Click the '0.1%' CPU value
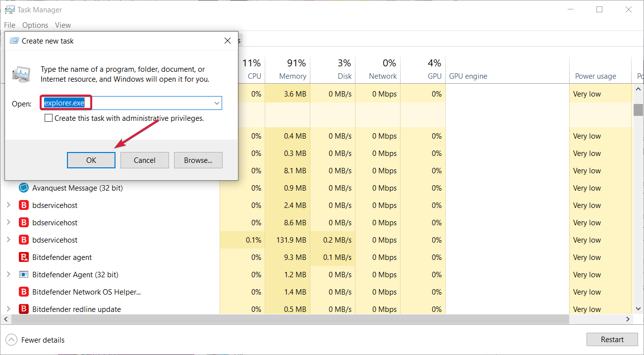Image resolution: width=644 pixels, height=355 pixels. pyautogui.click(x=253, y=240)
